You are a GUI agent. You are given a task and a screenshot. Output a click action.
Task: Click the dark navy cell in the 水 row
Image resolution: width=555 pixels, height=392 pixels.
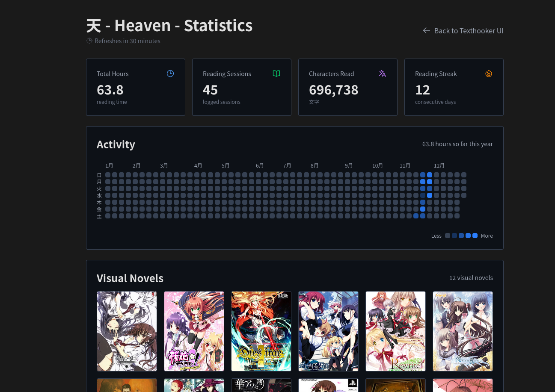(x=423, y=195)
